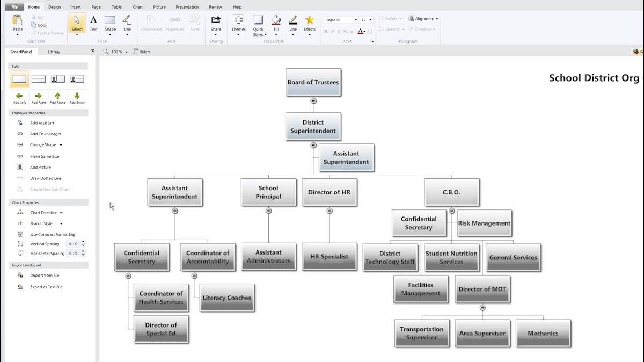Choose the Text tool
The height and width of the screenshot is (362, 644).
click(x=93, y=23)
